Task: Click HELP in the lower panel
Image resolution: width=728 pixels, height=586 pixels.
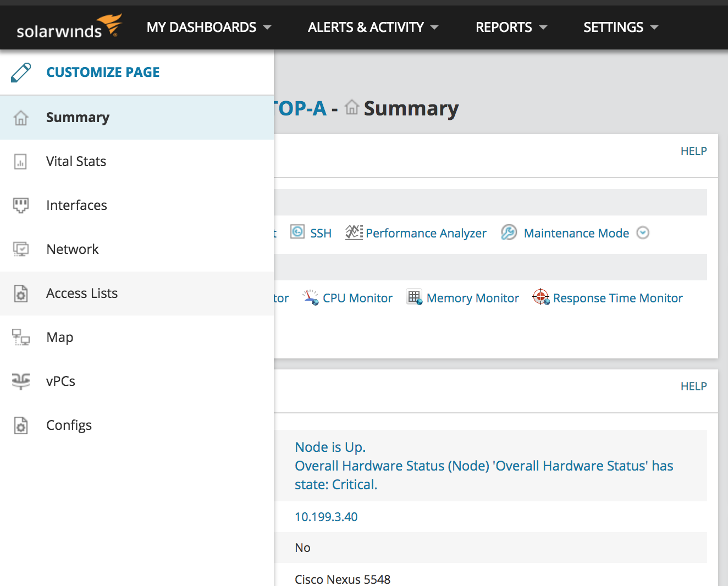Action: pyautogui.click(x=694, y=386)
